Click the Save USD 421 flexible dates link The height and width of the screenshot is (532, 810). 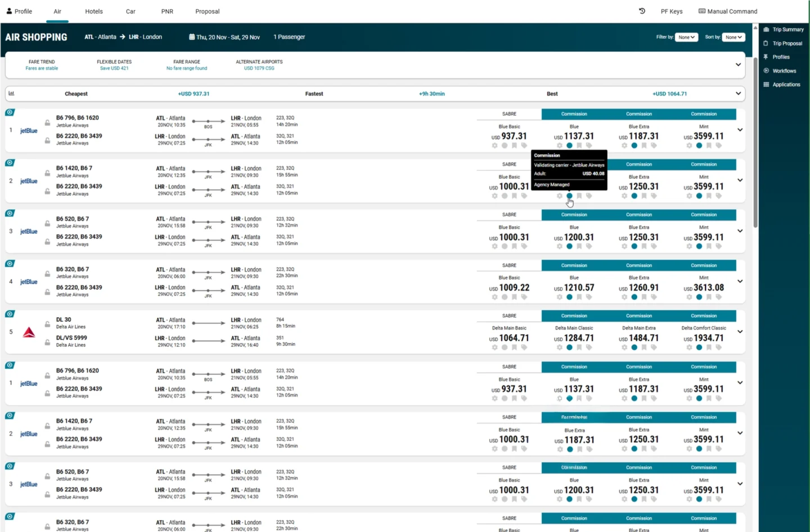(114, 68)
